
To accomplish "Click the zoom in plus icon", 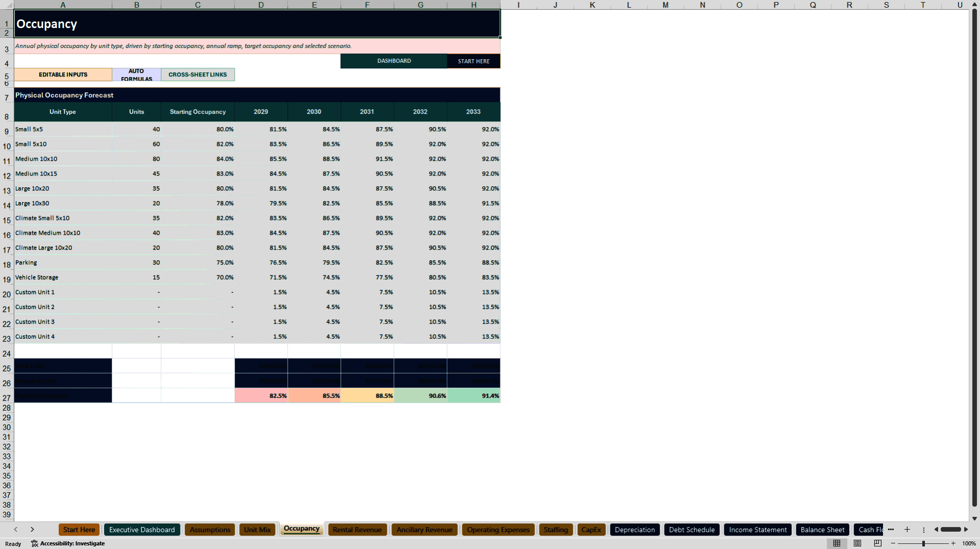I will point(953,543).
